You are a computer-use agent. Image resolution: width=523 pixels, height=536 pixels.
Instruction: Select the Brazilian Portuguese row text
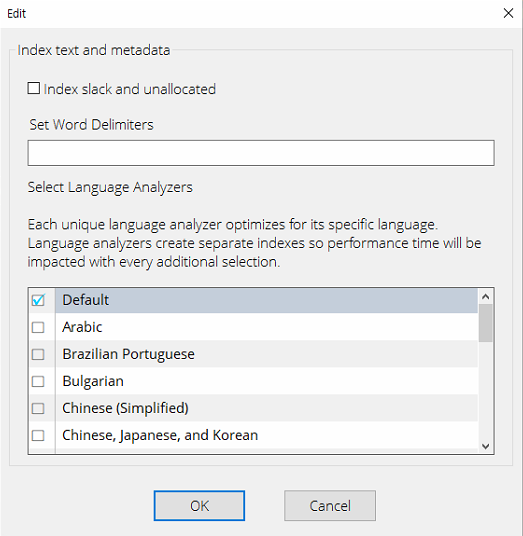point(129,354)
